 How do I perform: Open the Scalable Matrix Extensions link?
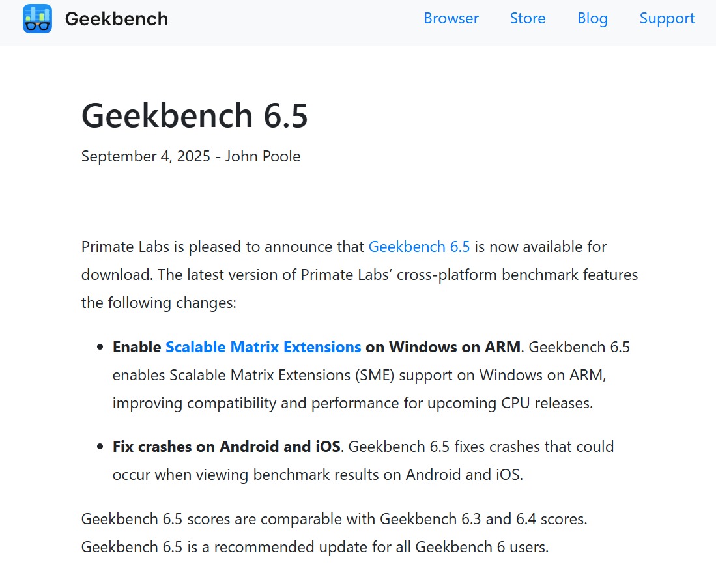(x=263, y=347)
